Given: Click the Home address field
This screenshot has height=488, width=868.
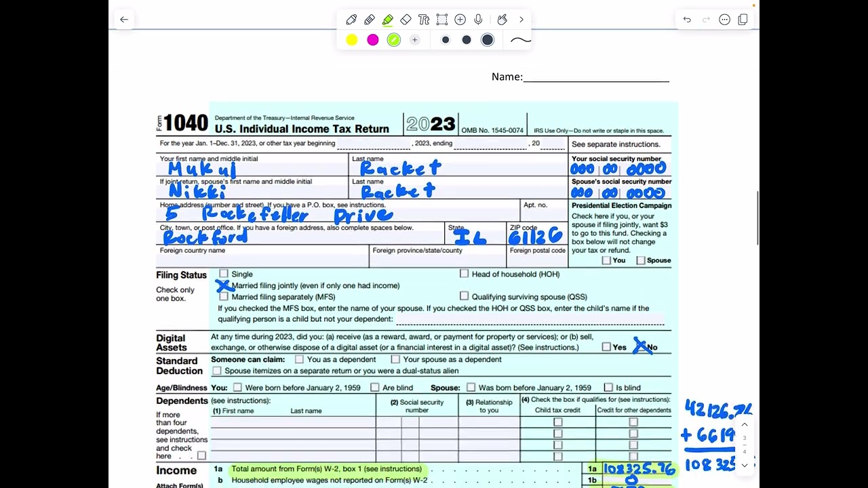Looking at the screenshot, I should (338, 211).
